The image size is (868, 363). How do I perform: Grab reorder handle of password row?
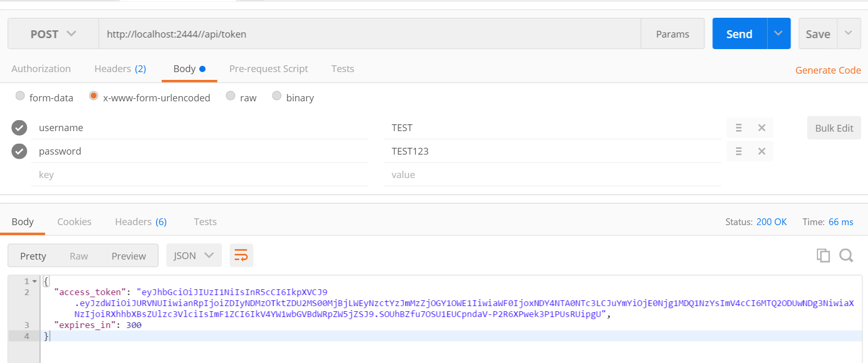pos(739,151)
